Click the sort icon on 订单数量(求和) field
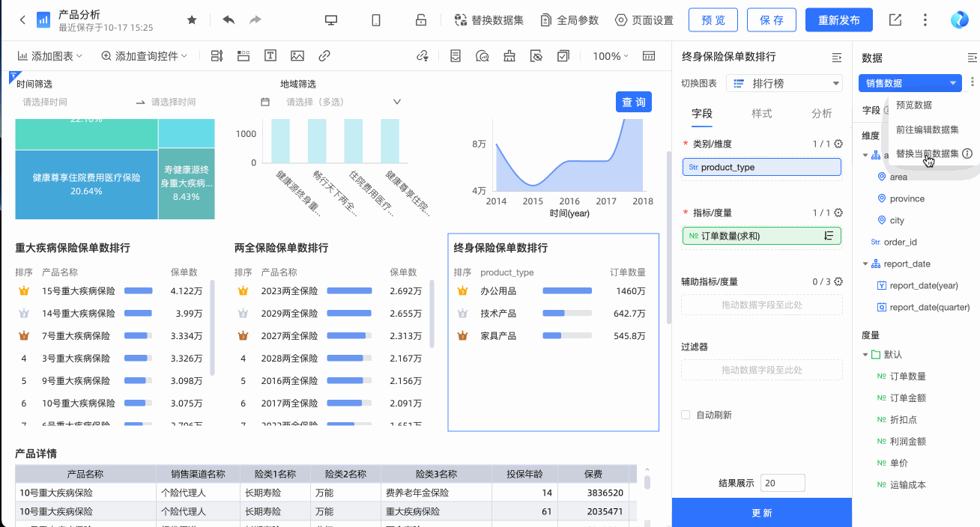Image resolution: width=980 pixels, height=527 pixels. [829, 236]
